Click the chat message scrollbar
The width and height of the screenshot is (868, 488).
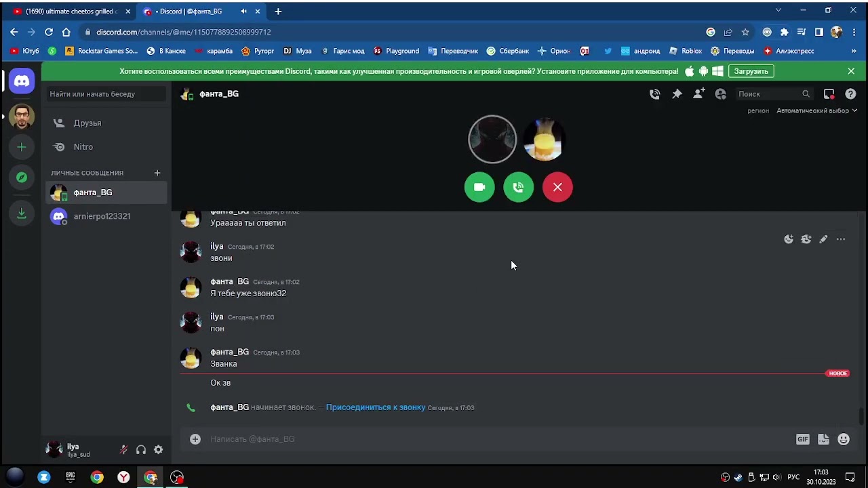click(862, 416)
